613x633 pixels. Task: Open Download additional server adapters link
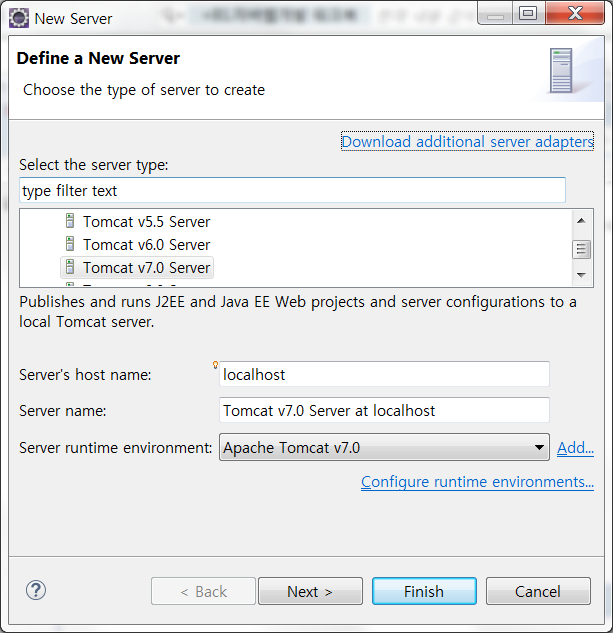pos(467,142)
